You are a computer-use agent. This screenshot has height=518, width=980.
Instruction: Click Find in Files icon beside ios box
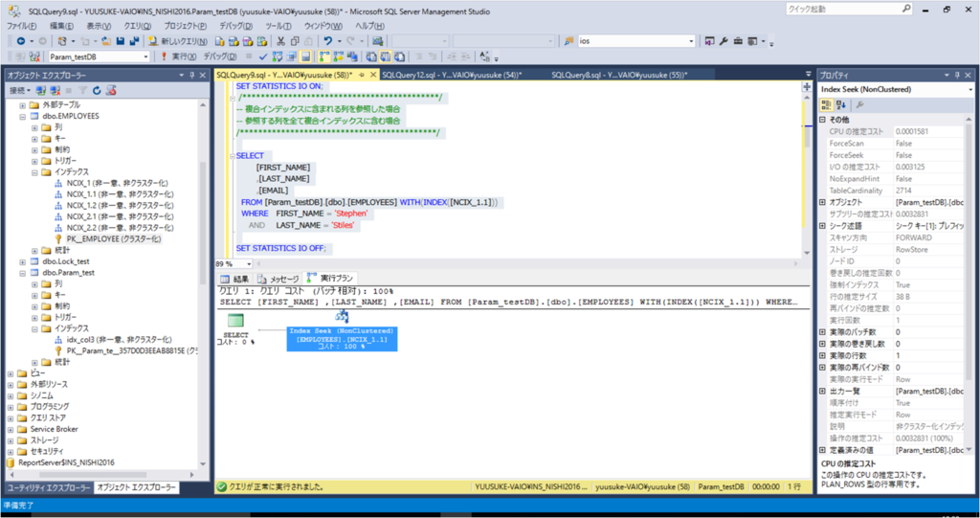pos(568,41)
